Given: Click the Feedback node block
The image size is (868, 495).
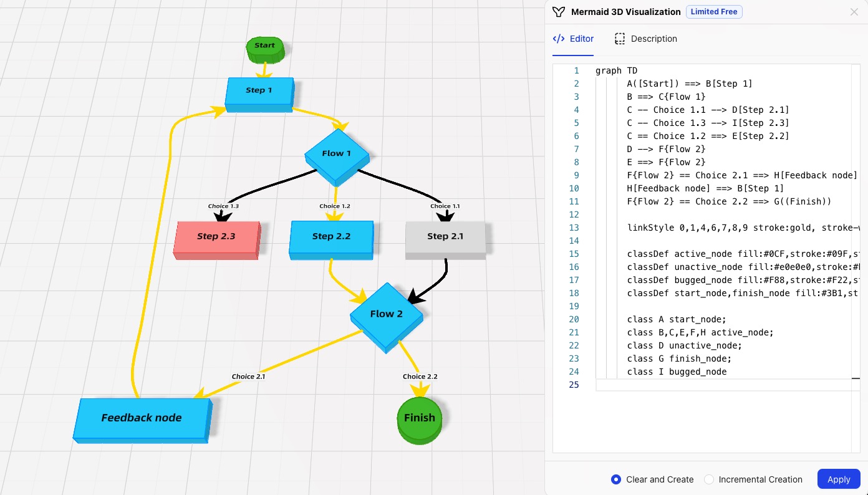Looking at the screenshot, I should pos(142,419).
